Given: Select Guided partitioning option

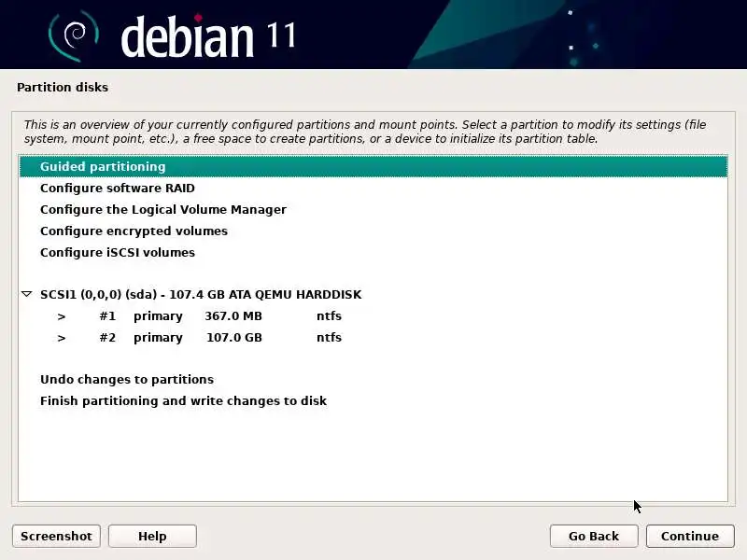Looking at the screenshot, I should tap(373, 166).
